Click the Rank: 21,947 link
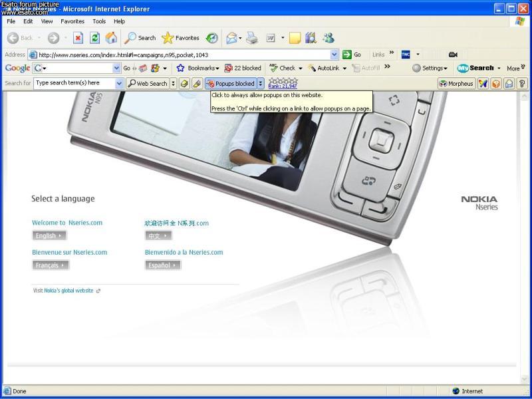532x399 pixels. pyautogui.click(x=283, y=86)
